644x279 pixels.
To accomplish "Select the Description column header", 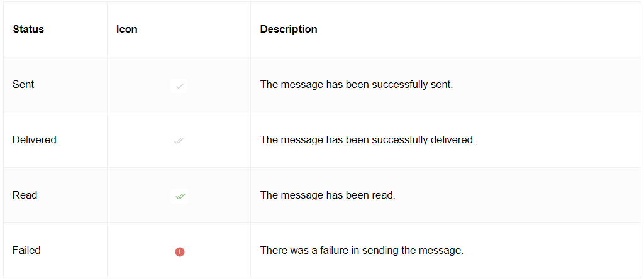I will click(x=289, y=29).
